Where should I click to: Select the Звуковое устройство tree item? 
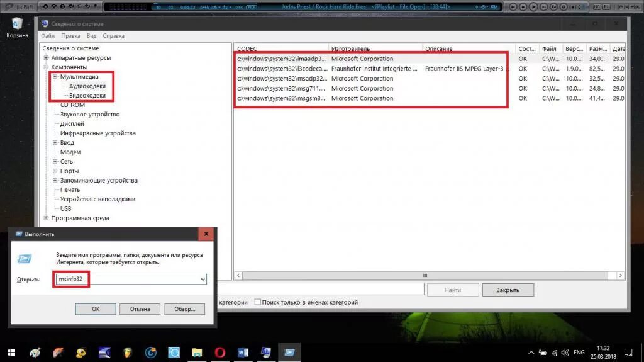point(90,115)
